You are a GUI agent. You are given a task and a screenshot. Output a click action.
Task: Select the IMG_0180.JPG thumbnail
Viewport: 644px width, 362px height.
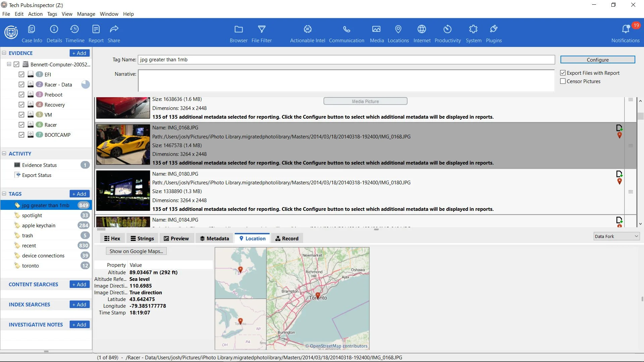pyautogui.click(x=123, y=191)
